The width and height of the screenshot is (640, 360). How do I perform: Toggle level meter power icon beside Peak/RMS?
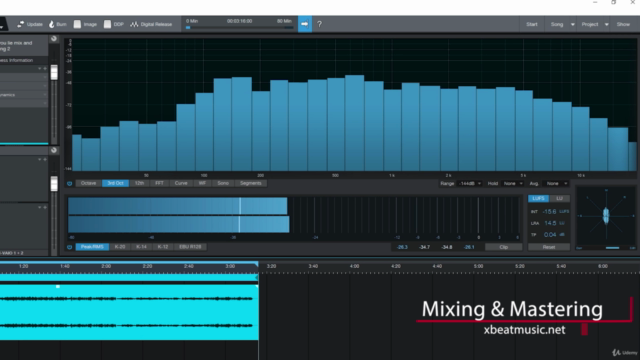tap(69, 247)
